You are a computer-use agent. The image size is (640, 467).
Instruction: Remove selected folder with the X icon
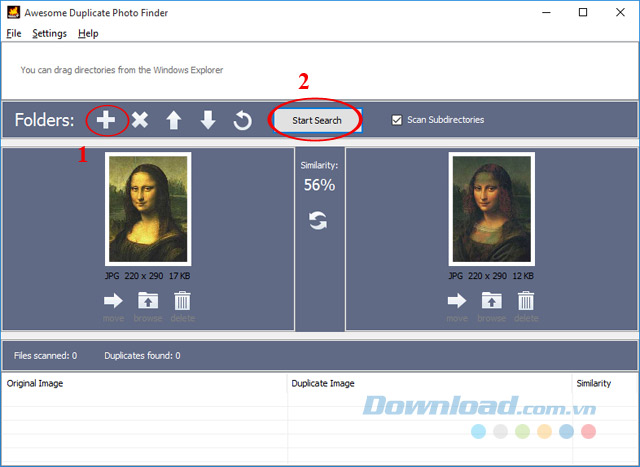point(140,120)
